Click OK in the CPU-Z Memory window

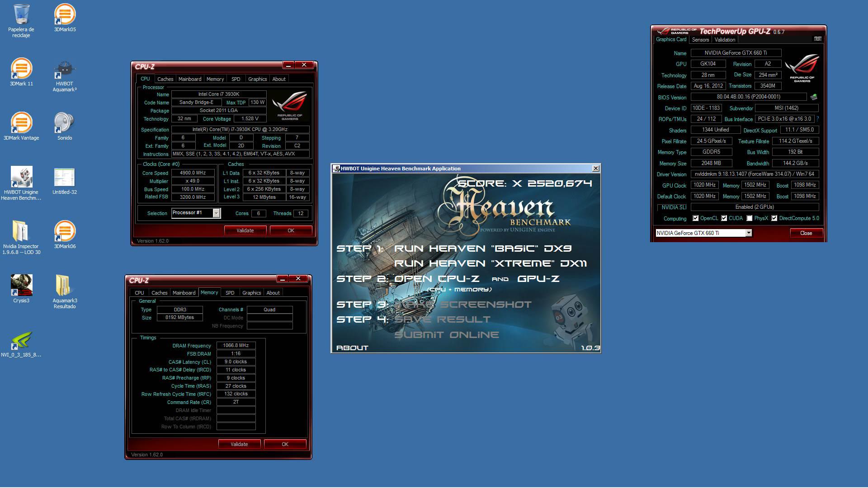285,444
